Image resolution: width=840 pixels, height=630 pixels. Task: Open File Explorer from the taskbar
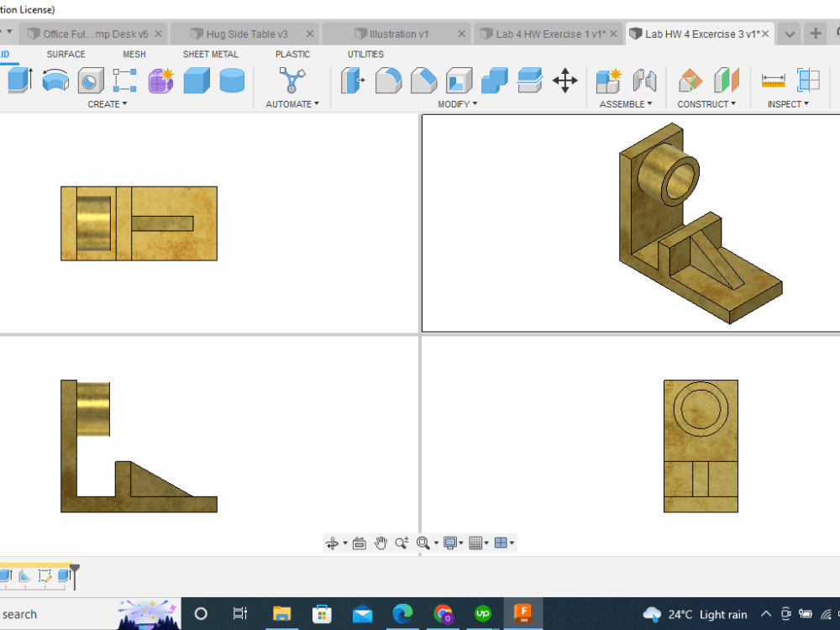click(x=281, y=614)
